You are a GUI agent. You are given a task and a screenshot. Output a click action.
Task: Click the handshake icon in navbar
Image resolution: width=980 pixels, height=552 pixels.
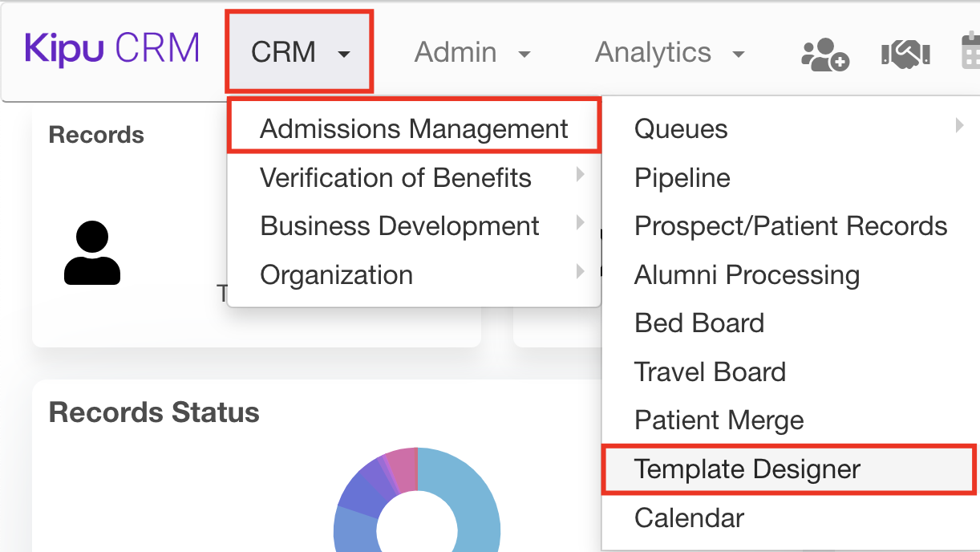(x=905, y=54)
